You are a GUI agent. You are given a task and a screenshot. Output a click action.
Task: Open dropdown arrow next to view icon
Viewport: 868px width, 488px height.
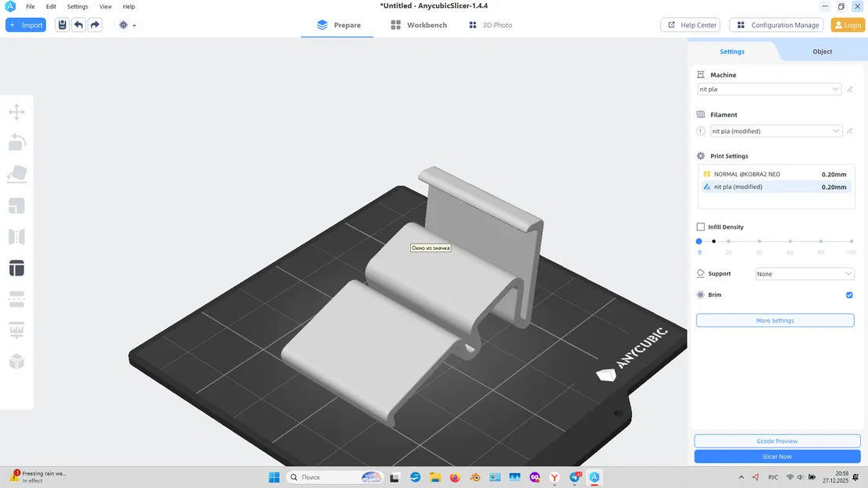pos(134,26)
